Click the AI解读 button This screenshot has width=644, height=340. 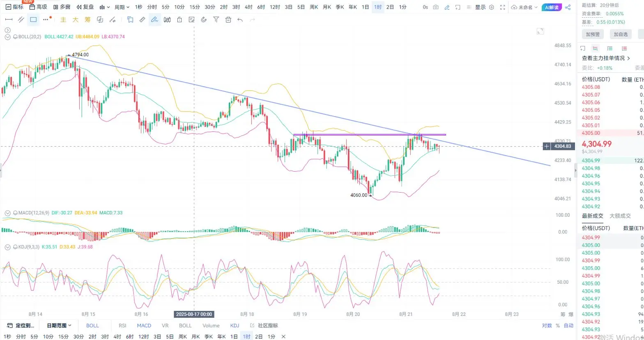coord(552,7)
